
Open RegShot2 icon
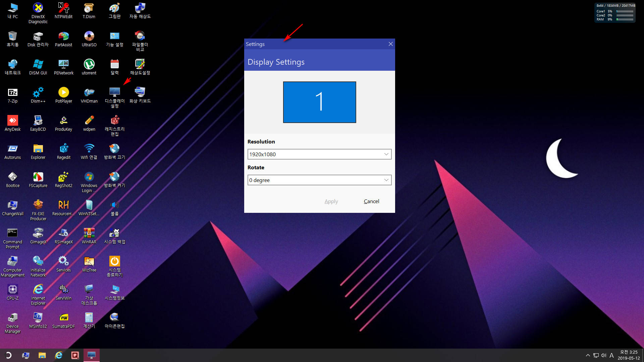[63, 179]
